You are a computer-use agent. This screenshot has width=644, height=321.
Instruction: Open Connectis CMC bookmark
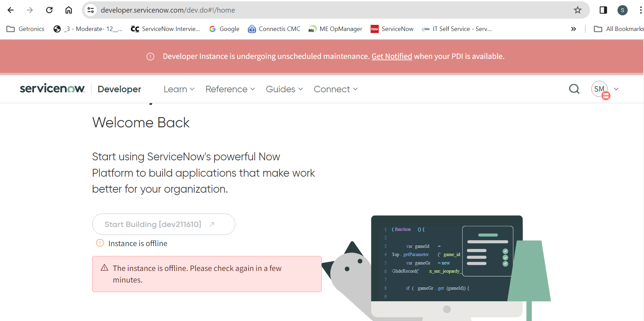274,29
